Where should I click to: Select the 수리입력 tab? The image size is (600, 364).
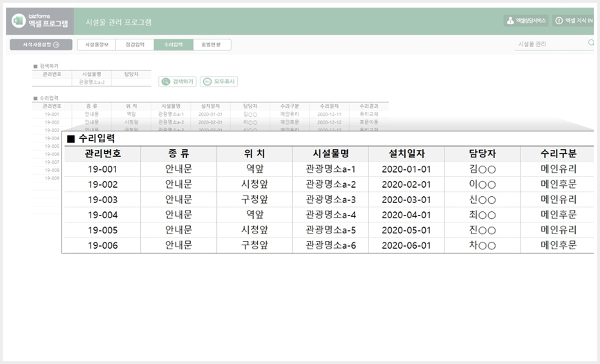click(174, 45)
